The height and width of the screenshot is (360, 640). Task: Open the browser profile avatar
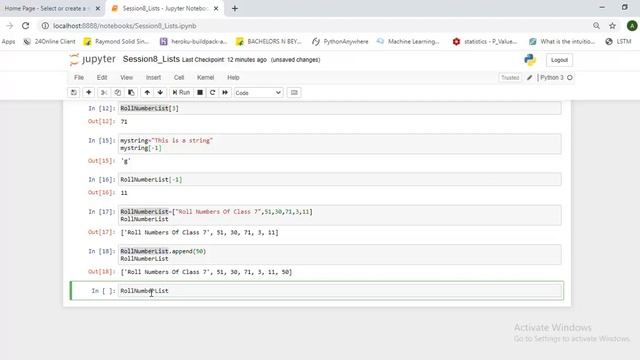(632, 26)
